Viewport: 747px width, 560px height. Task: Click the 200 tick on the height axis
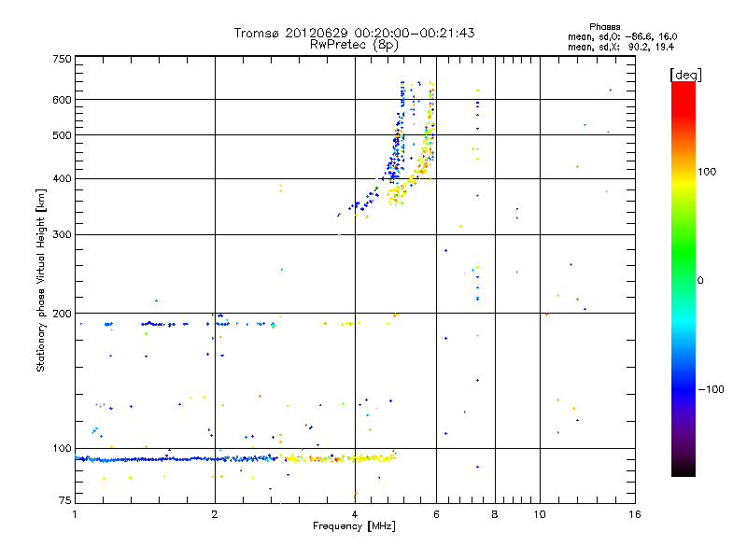(62, 314)
